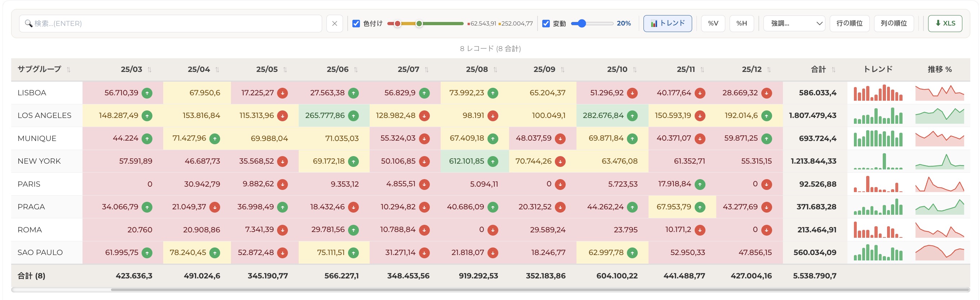The width and height of the screenshot is (980, 300).
Task: Sort by the 25/03 column sort icon
Action: (150, 69)
